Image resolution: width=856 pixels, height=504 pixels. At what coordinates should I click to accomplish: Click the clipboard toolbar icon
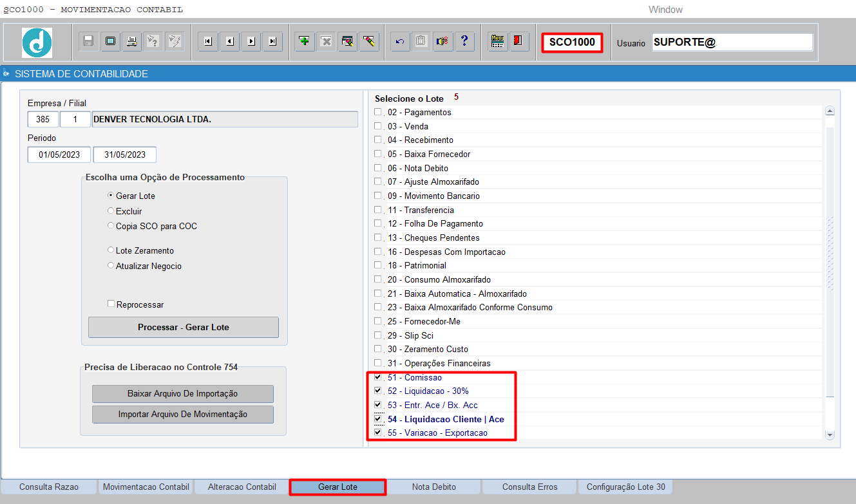point(421,41)
